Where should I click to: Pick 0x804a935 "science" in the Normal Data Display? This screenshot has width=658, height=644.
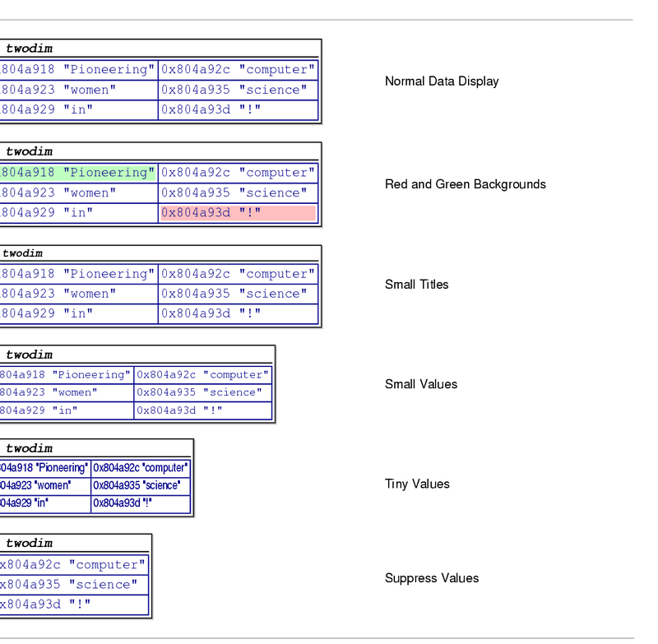point(238,90)
